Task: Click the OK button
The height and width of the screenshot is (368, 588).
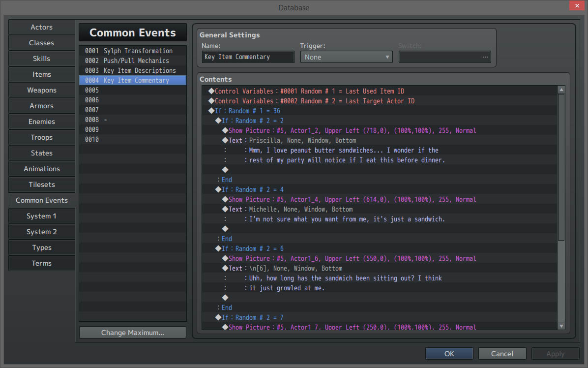Action: coord(449,353)
